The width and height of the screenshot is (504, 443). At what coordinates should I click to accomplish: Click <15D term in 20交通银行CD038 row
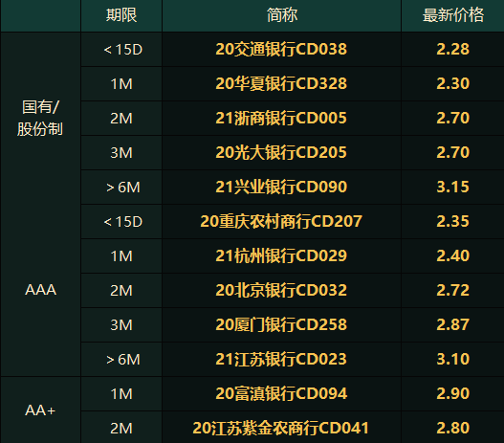(122, 50)
